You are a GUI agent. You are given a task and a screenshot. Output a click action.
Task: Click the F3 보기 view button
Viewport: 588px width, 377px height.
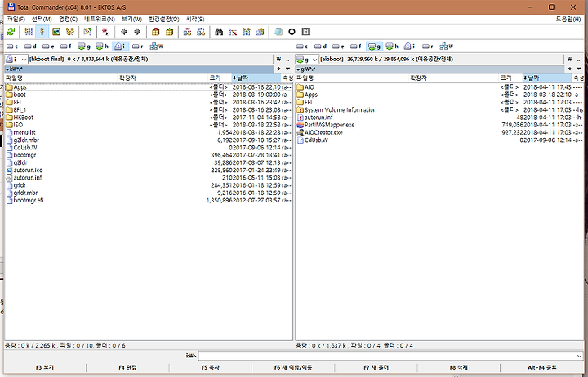pyautogui.click(x=45, y=368)
